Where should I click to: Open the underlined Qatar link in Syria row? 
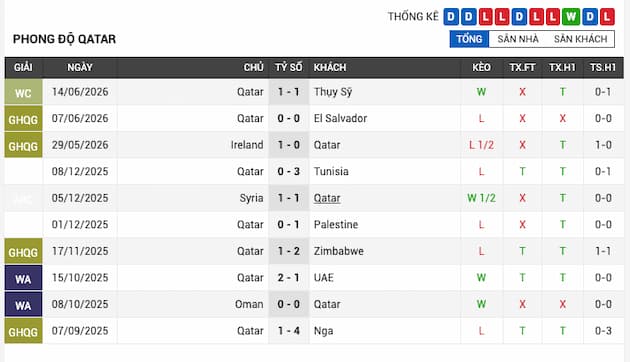pyautogui.click(x=327, y=198)
